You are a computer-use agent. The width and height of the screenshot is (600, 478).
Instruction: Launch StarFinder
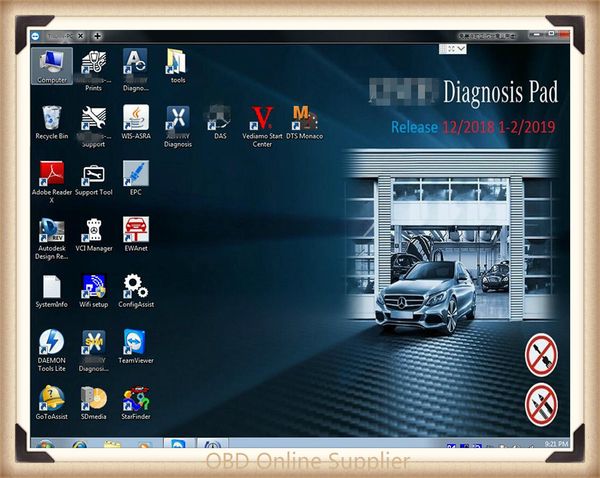click(x=136, y=403)
